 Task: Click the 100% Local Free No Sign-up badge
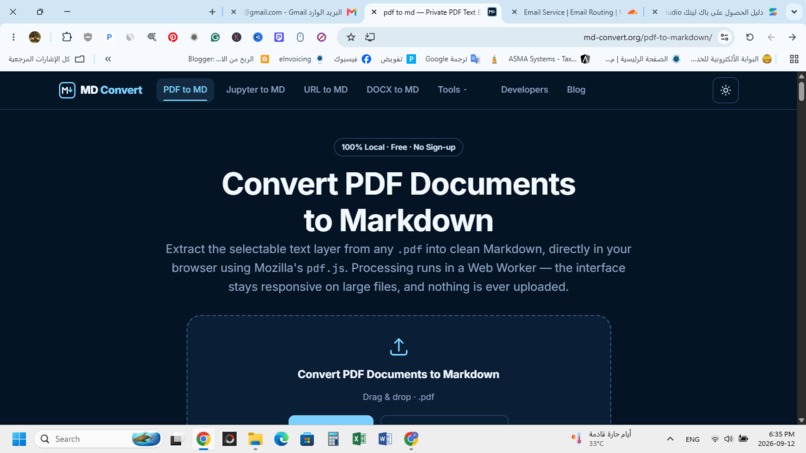coord(398,147)
